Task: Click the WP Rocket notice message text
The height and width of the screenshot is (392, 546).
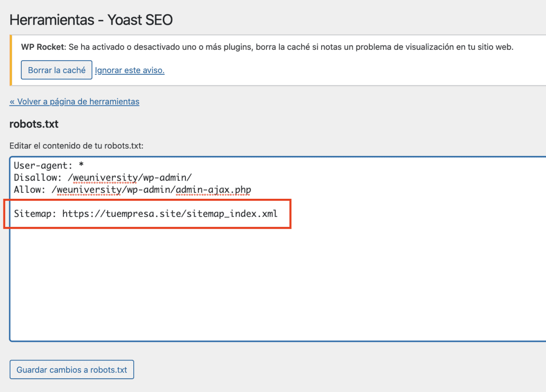Action: pyautogui.click(x=267, y=47)
